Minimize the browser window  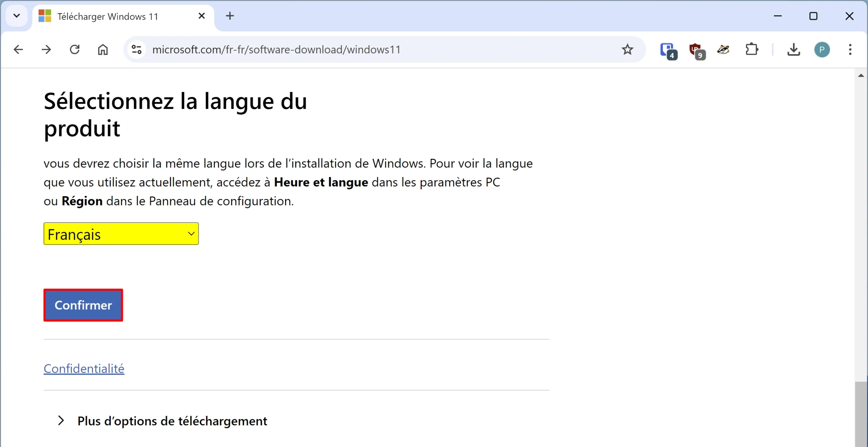click(x=778, y=16)
